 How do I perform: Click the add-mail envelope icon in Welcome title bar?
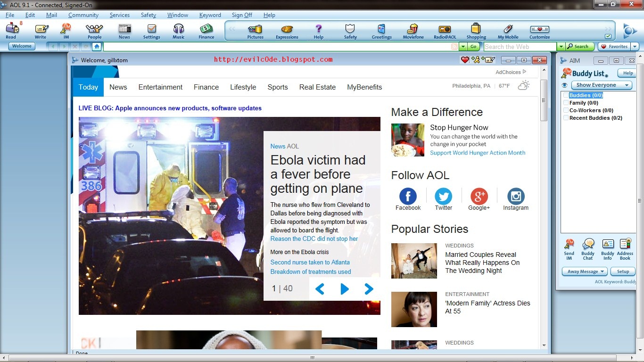488,60
